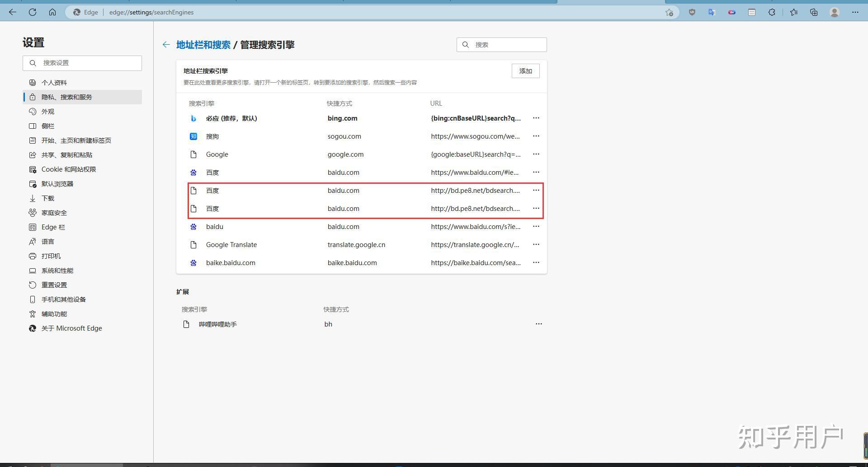This screenshot has width=868, height=467.
Task: Click the Baidu paw icon beside baidu row
Action: tap(193, 227)
